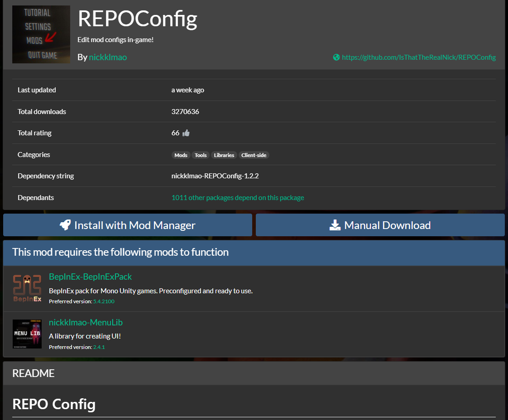Click the 'Edit mod configs in-game!' description
Image resolution: width=508 pixels, height=420 pixels.
pyautogui.click(x=115, y=39)
